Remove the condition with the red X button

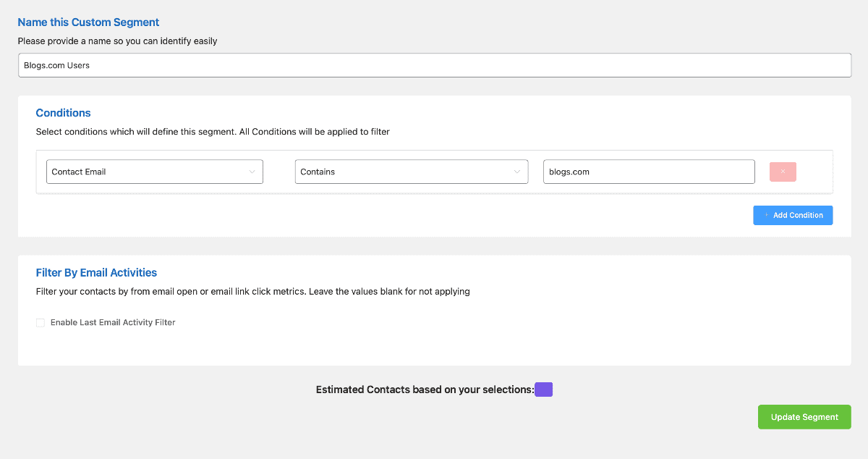tap(783, 172)
